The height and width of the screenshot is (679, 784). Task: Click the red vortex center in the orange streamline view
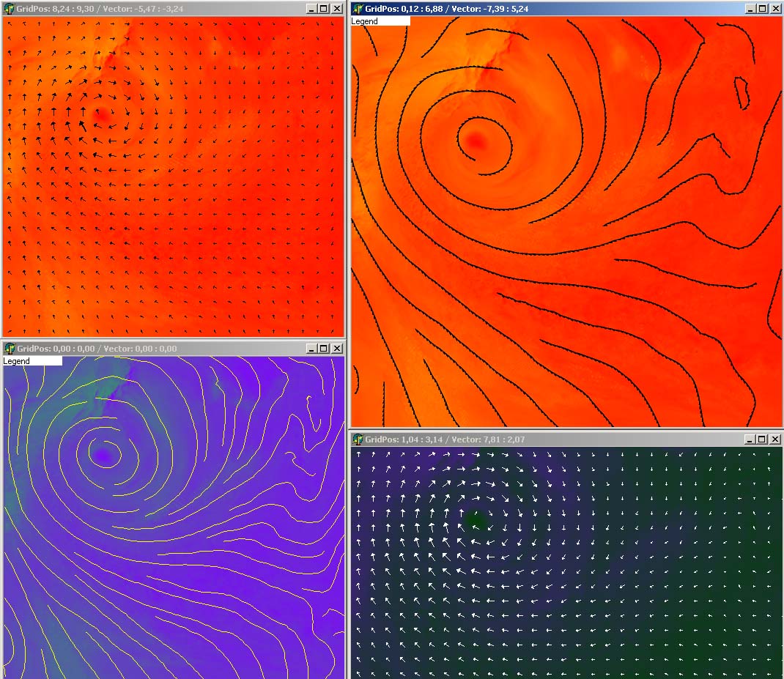tap(477, 141)
